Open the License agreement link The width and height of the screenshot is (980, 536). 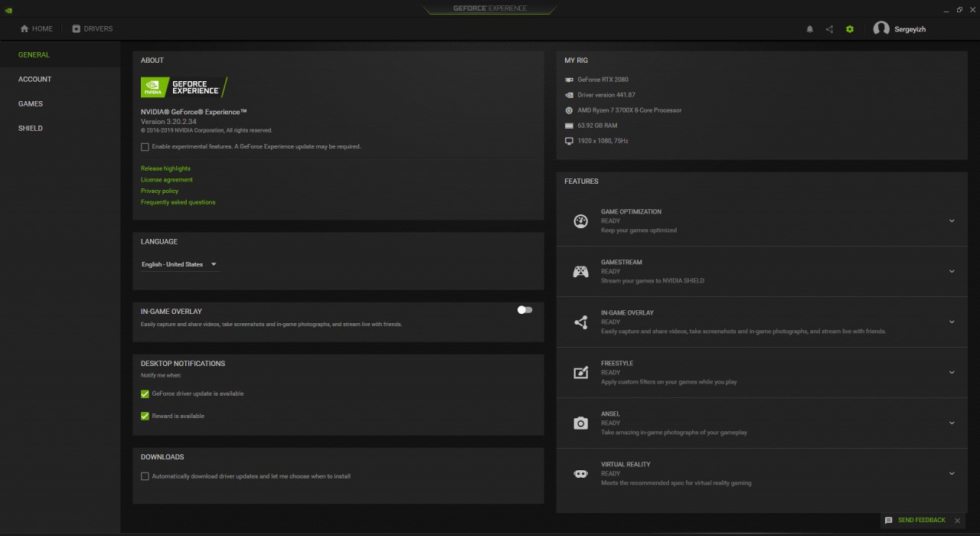pyautogui.click(x=167, y=180)
